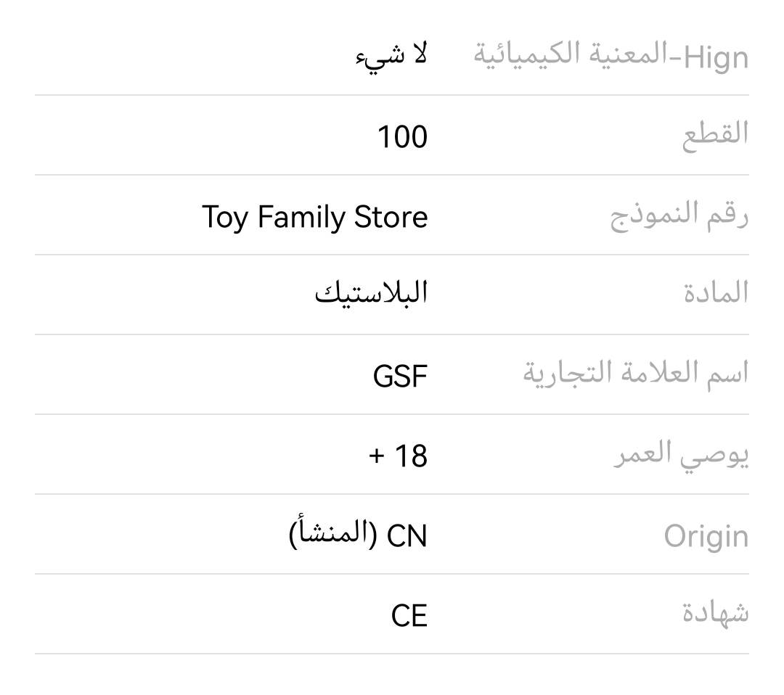Click the word 'Store' in the model value
Viewport: 784px width, 695px height.
(391, 217)
